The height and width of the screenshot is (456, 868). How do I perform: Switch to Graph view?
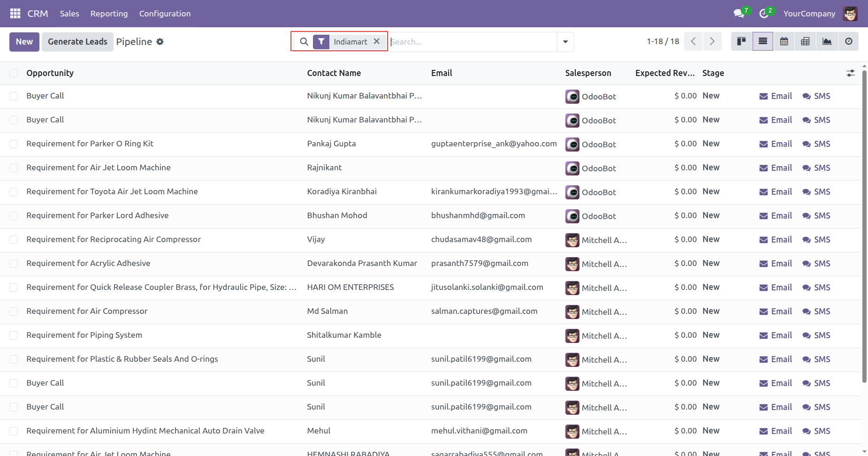coord(827,42)
